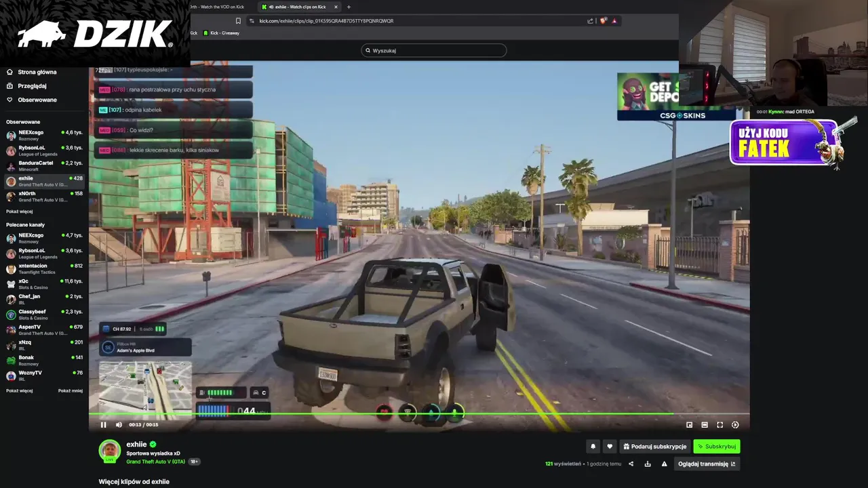This screenshot has width=868, height=488.
Task: Click the bookmark icon beside address bar
Action: click(238, 21)
